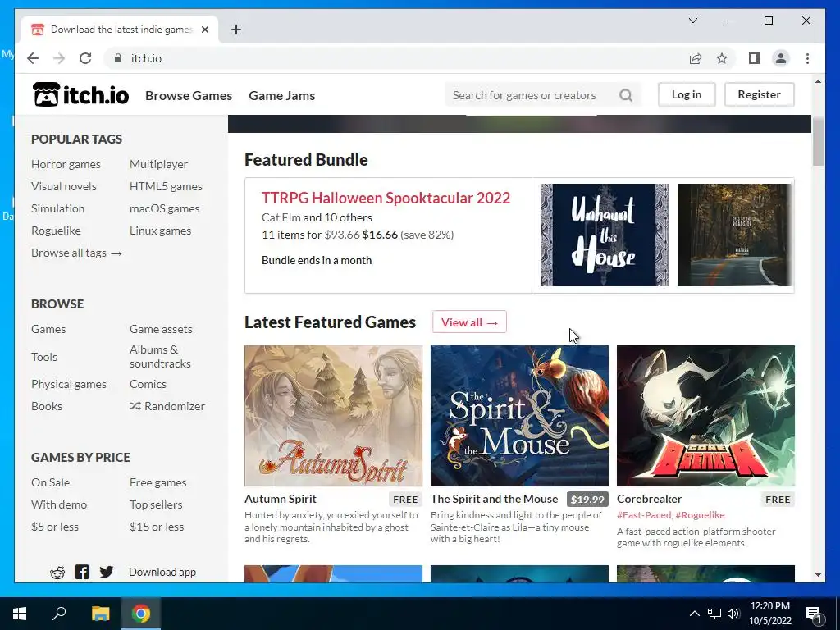Open volume control in tray

click(733, 614)
